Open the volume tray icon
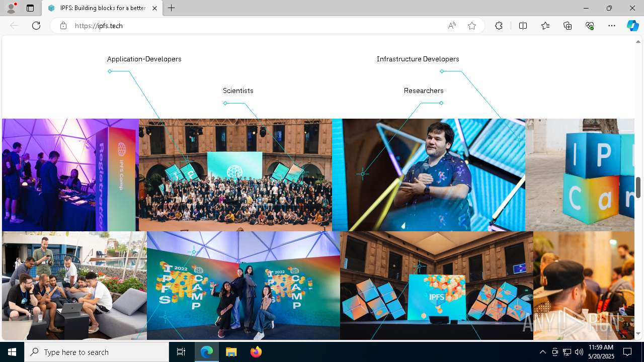644x362 pixels. coord(579,352)
